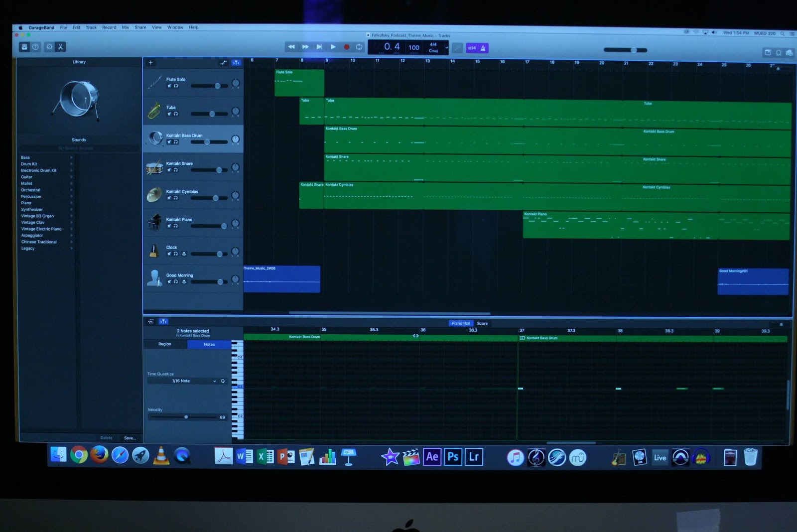Click the Kontakt Piano grand piano icon
Viewport: 797px width, 532px height.
(x=153, y=223)
